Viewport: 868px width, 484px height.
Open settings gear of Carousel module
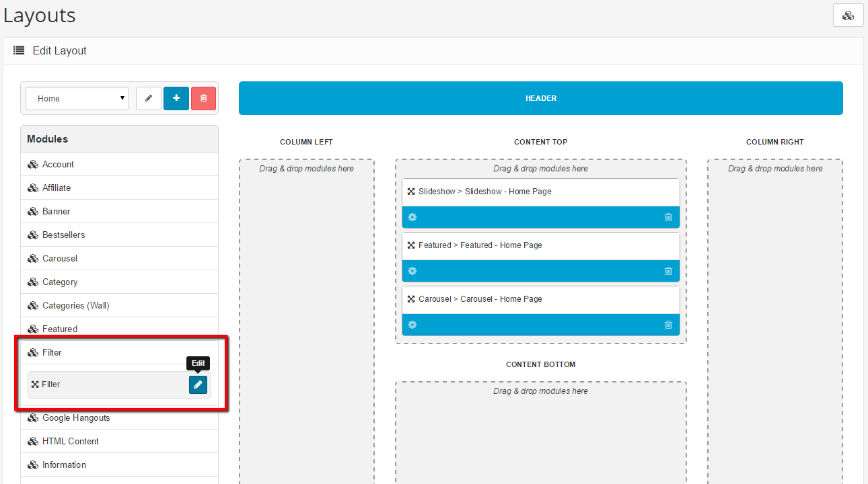pyautogui.click(x=412, y=325)
